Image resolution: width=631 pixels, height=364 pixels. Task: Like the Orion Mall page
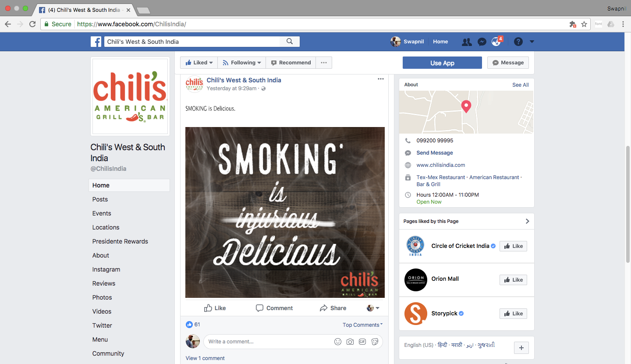513,280
